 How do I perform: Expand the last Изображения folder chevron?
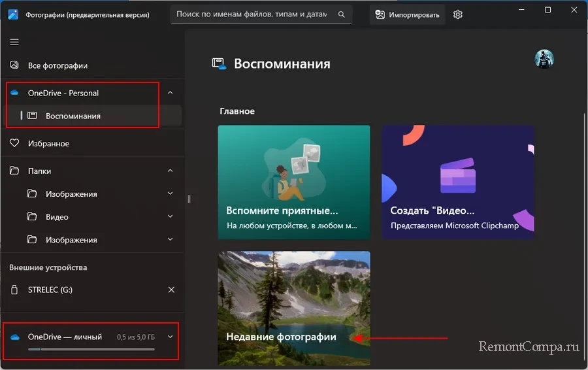click(x=171, y=239)
